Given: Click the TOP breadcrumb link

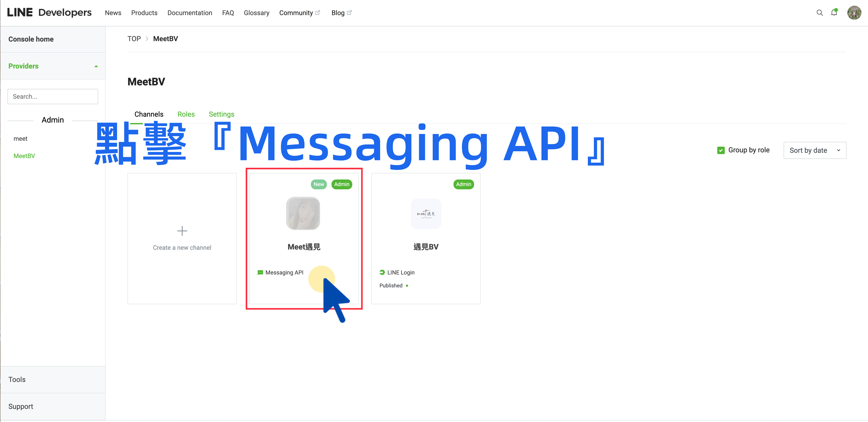Looking at the screenshot, I should pyautogui.click(x=134, y=39).
